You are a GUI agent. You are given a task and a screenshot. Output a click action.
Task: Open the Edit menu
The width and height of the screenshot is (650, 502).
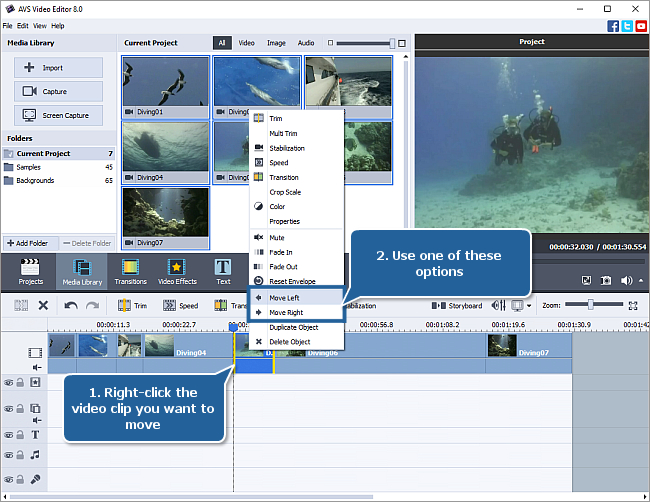coord(22,26)
